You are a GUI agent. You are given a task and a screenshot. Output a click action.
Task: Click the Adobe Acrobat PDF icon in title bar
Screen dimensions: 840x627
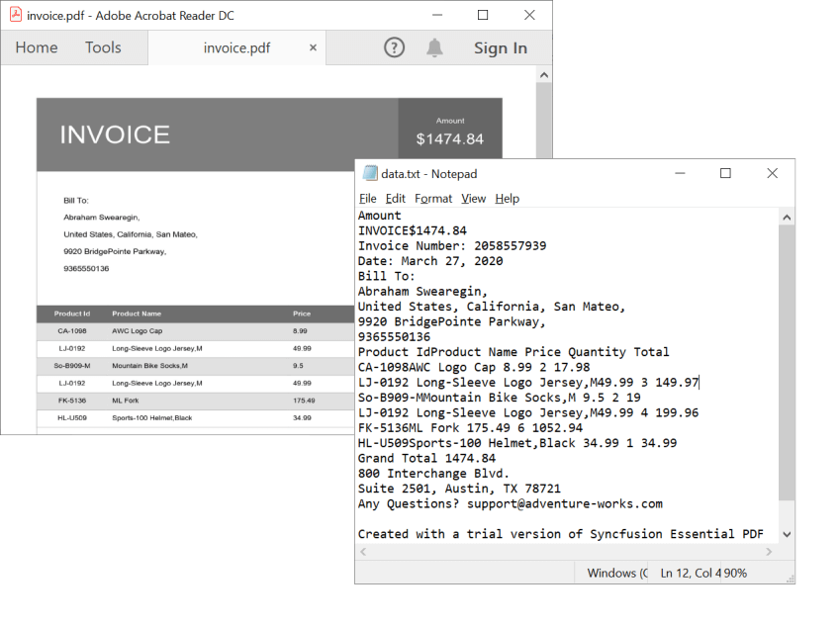[x=16, y=15]
